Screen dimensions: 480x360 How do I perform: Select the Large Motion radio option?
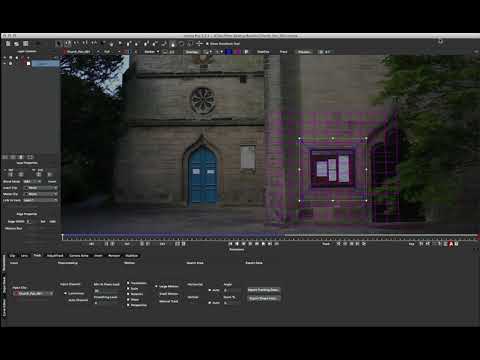156,286
